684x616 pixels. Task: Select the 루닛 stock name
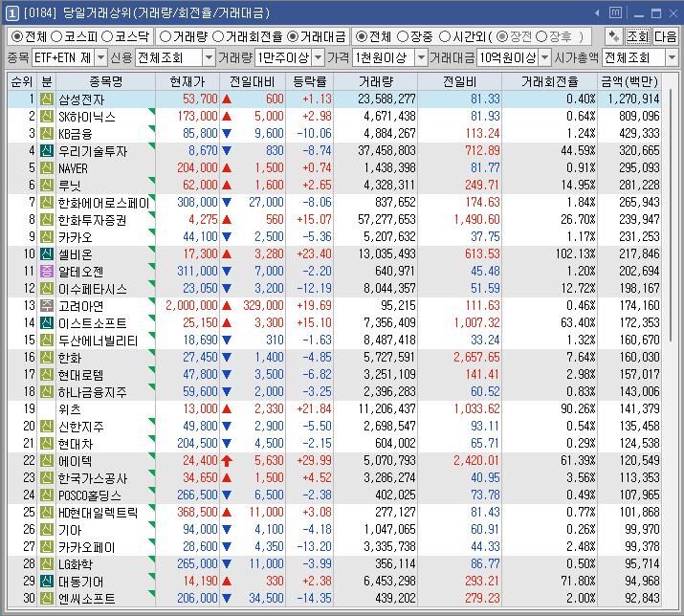click(x=70, y=186)
